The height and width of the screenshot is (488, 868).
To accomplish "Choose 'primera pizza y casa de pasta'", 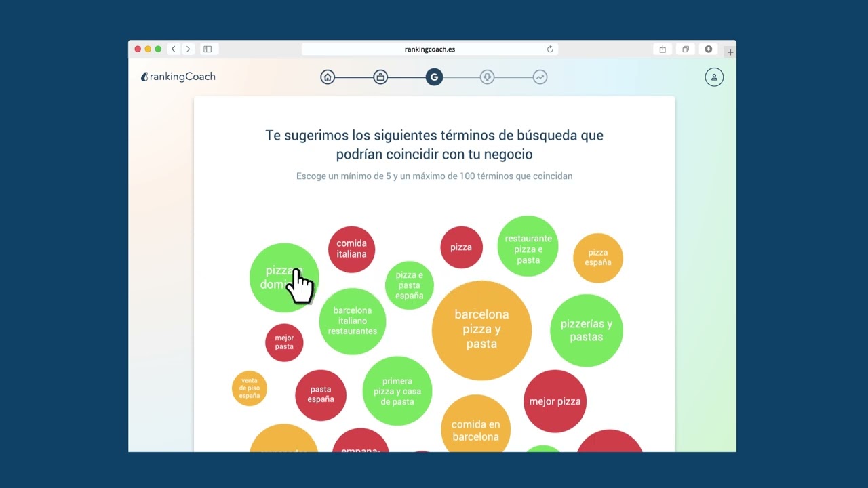I will [397, 391].
